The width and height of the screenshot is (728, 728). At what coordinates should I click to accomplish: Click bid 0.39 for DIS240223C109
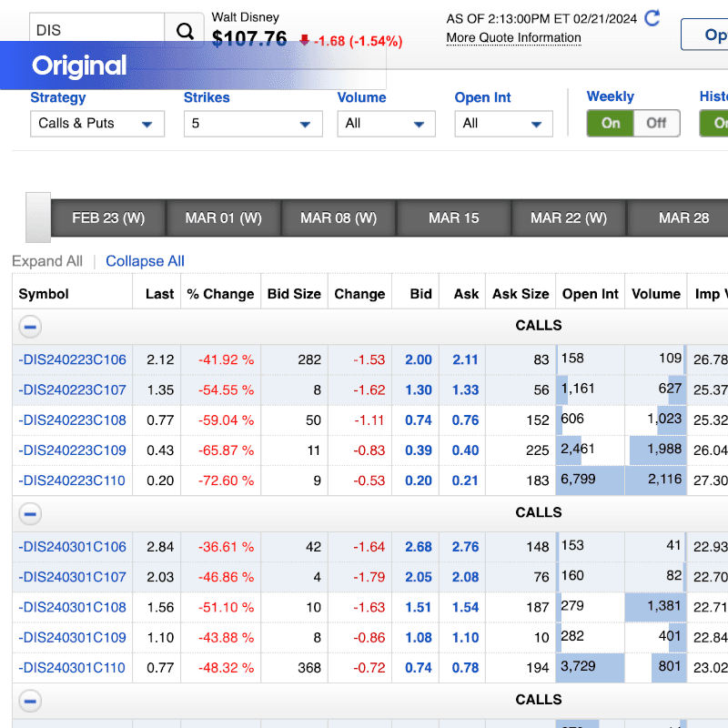click(419, 450)
